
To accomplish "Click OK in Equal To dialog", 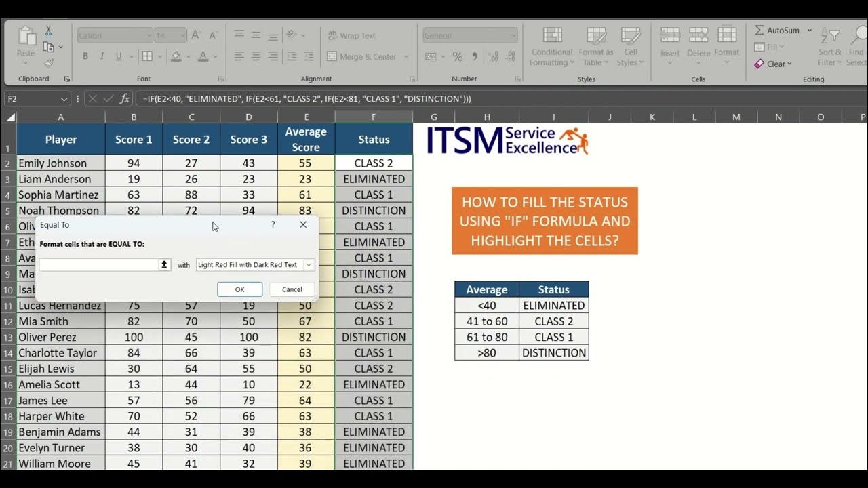I will coord(239,289).
